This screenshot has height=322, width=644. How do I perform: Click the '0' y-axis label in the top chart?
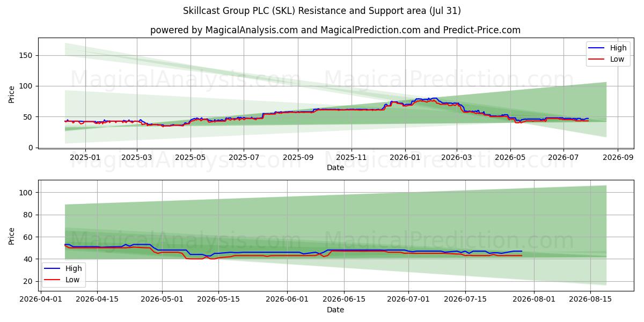click(x=31, y=148)
